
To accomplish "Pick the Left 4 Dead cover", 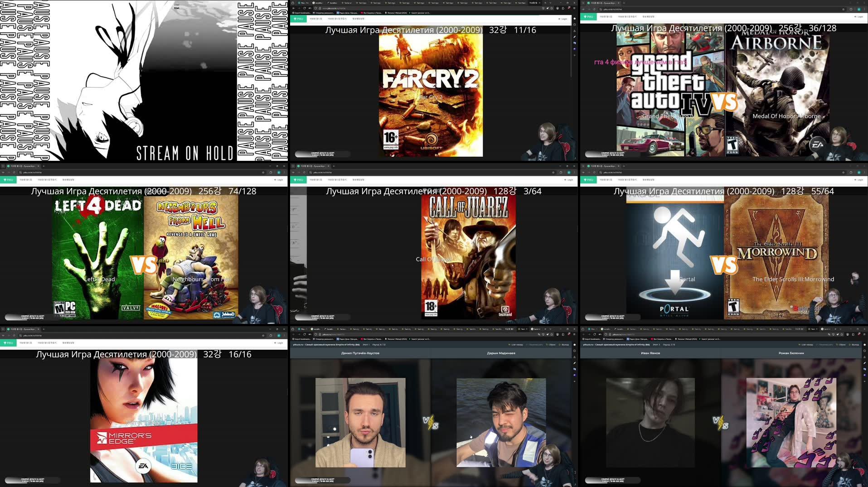I will pos(97,257).
